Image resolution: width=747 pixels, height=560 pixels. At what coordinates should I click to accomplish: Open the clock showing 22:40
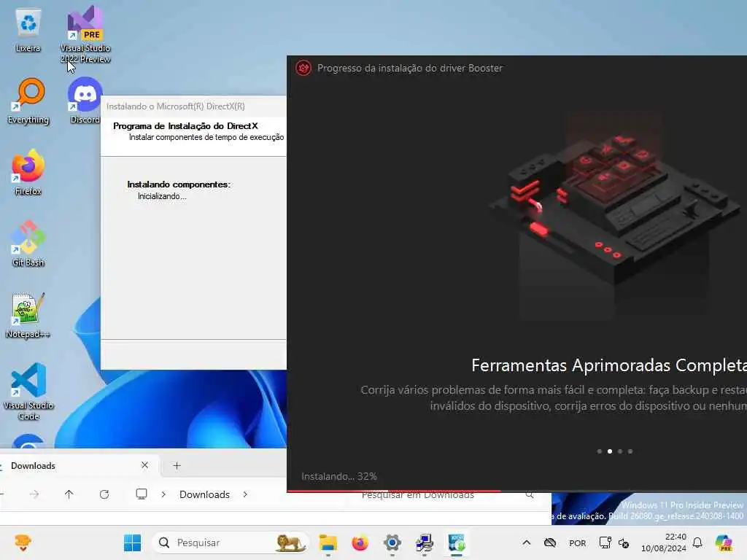click(663, 542)
